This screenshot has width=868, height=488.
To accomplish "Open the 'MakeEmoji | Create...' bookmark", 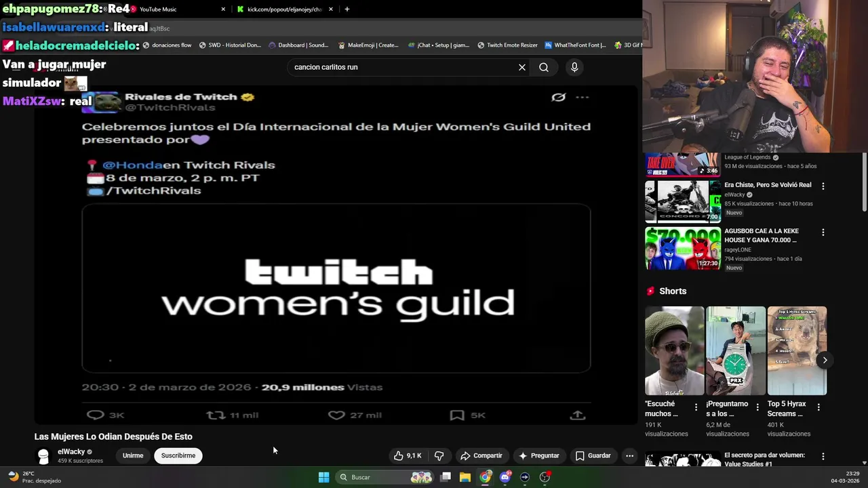I will (368, 45).
